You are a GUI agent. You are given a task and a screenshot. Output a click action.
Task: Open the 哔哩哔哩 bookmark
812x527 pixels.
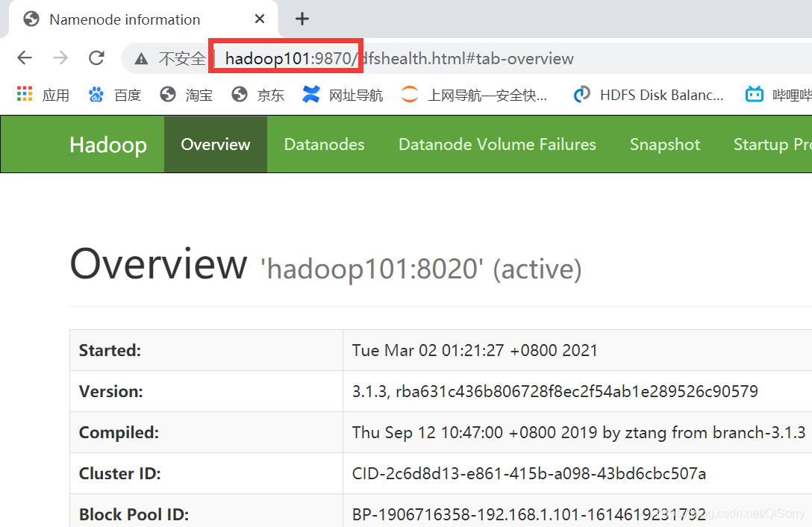pos(778,95)
